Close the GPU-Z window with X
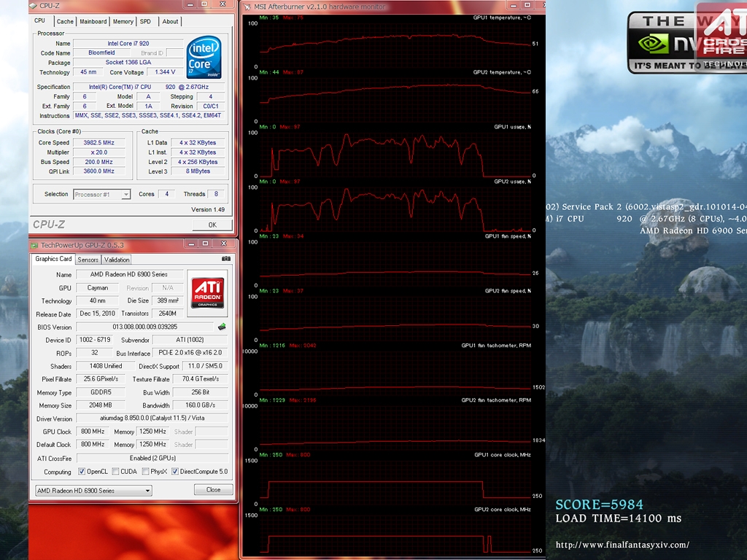747x560 pixels. coord(223,244)
